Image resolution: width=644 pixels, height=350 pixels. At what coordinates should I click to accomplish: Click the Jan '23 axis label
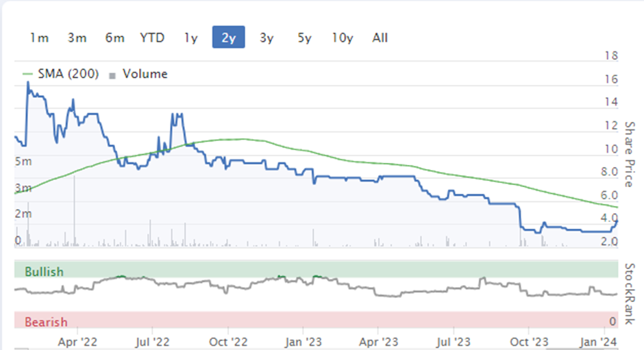(x=304, y=342)
